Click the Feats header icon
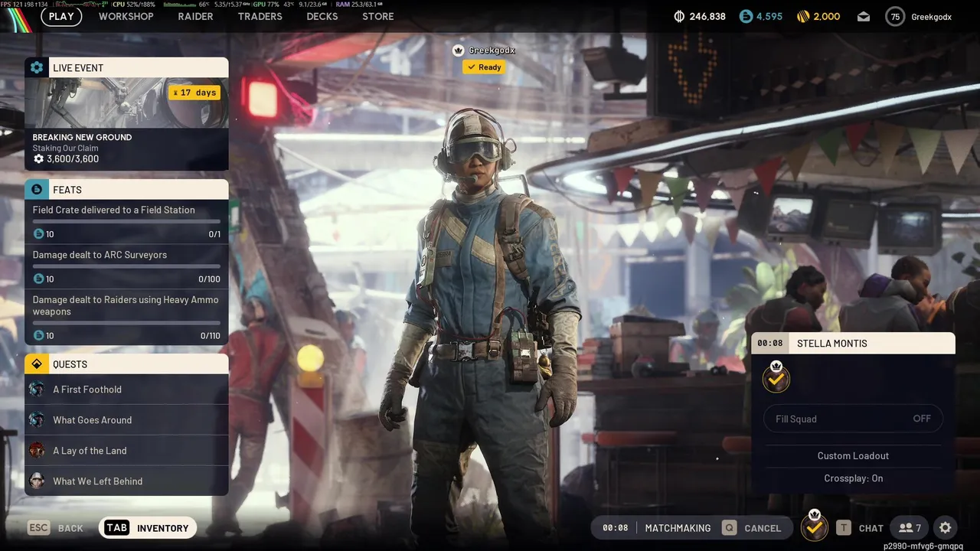 tap(37, 189)
